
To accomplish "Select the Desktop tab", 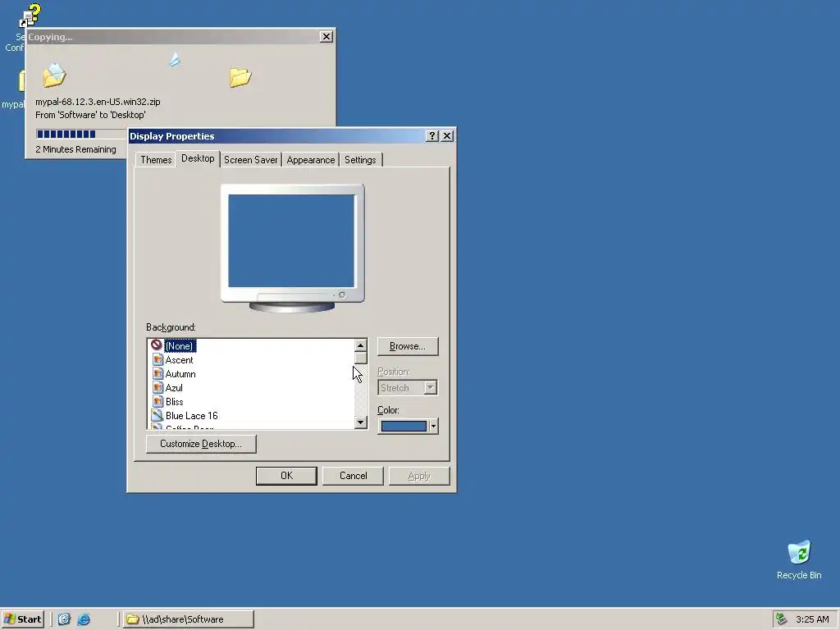I will coord(198,158).
